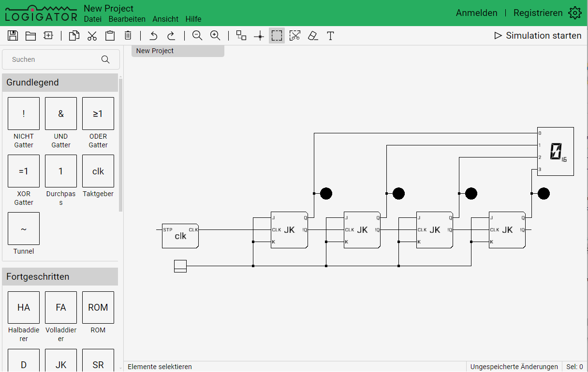Image resolution: width=588 pixels, height=372 pixels.
Task: Click the hex display element on canvas
Action: [x=556, y=151]
